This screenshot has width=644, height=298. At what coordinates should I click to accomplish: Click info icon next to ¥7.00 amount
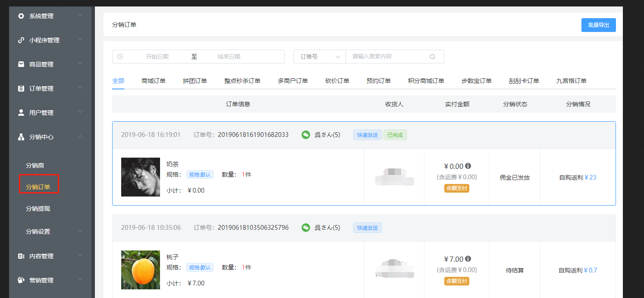pyautogui.click(x=468, y=259)
